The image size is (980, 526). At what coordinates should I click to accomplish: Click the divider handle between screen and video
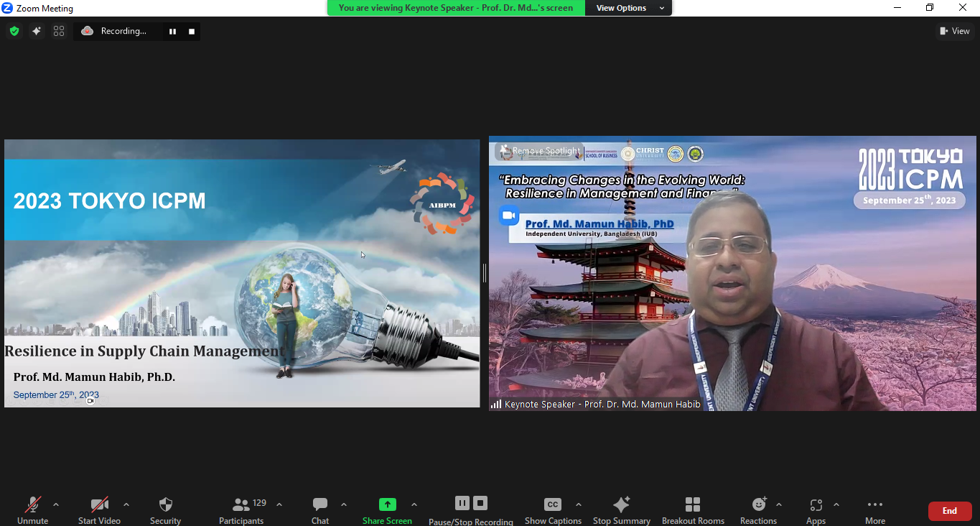click(x=485, y=272)
